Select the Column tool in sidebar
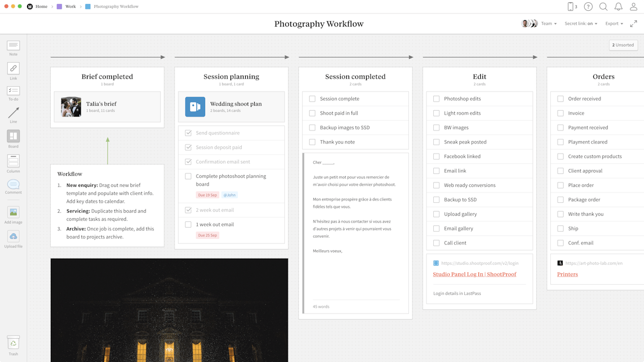The image size is (644, 362). click(x=13, y=163)
